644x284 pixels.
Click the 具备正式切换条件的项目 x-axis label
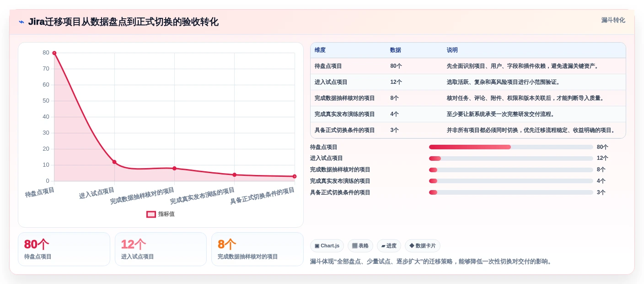click(262, 196)
